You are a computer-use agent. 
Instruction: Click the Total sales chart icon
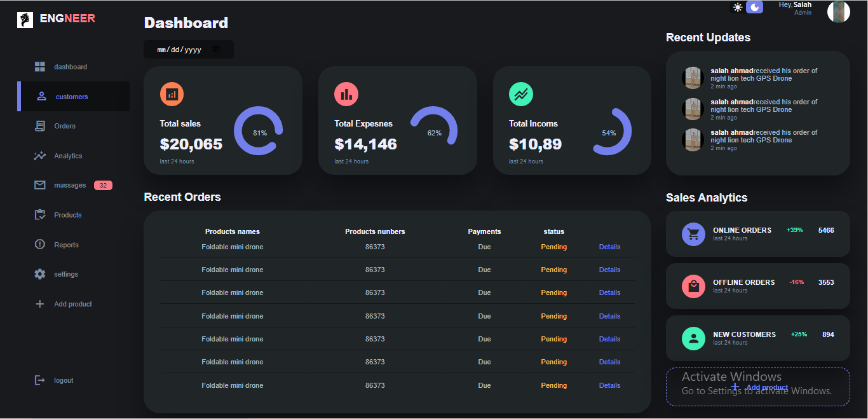click(172, 94)
